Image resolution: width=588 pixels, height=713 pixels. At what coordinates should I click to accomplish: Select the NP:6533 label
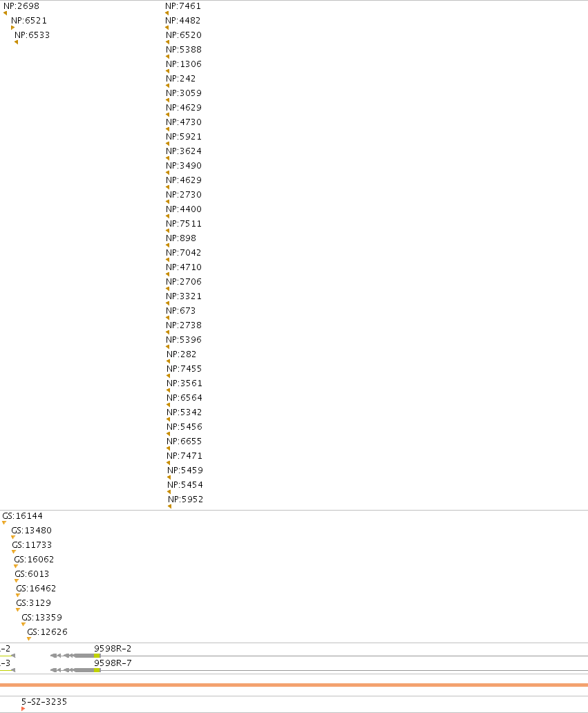point(32,35)
